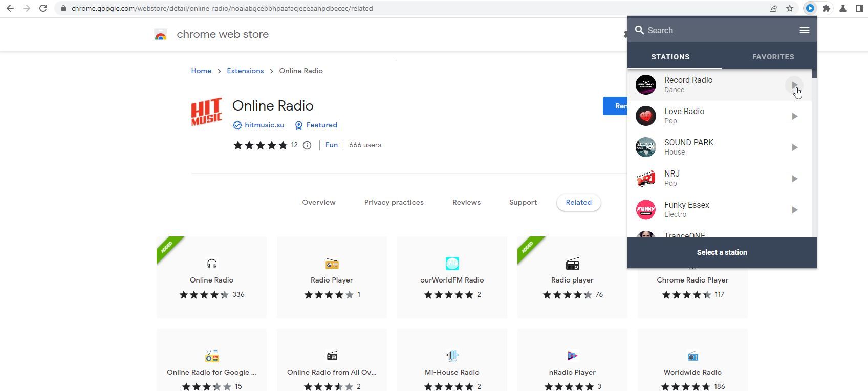Open the Support tab
The image size is (868, 391).
(523, 202)
